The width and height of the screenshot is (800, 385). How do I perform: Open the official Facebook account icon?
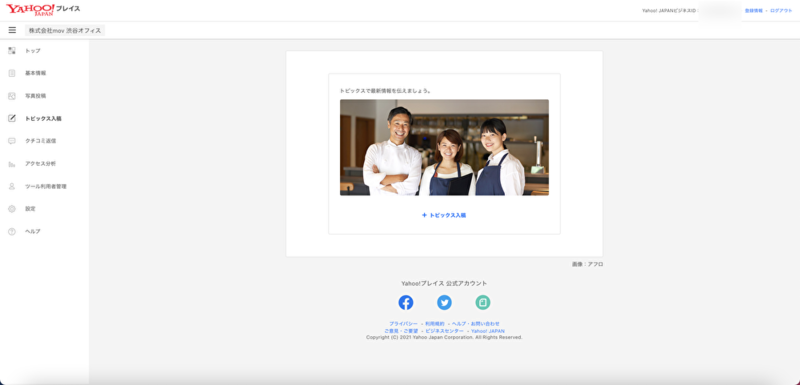tap(406, 302)
